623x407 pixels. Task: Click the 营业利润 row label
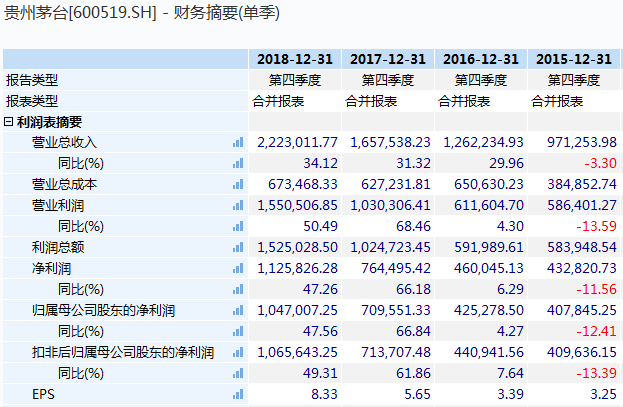[x=58, y=205]
